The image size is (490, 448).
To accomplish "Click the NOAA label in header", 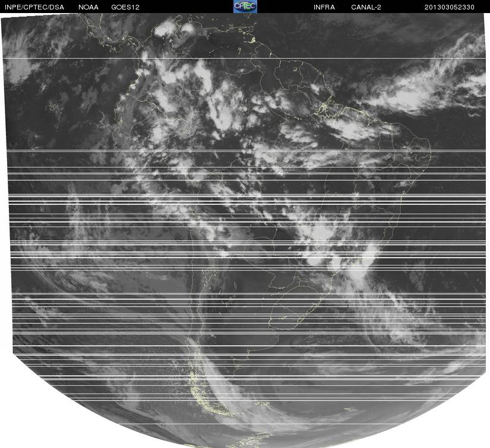I will (x=88, y=7).
